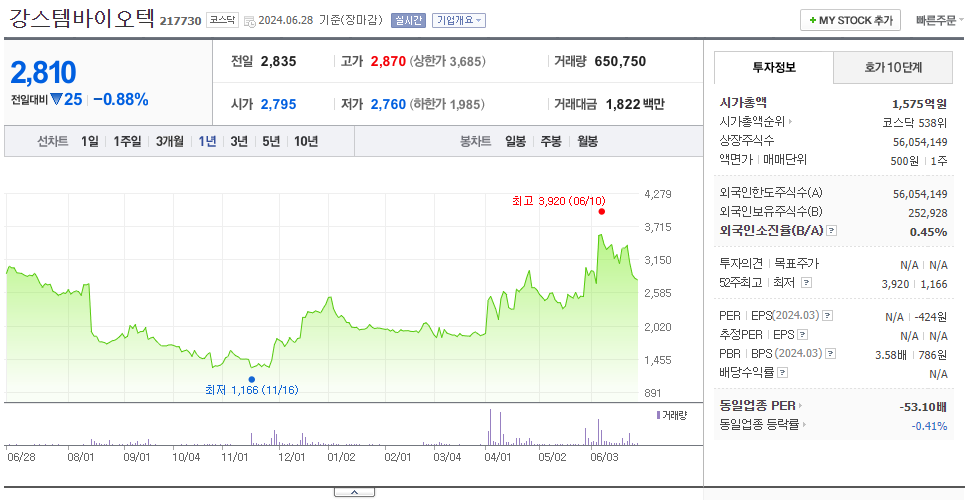Click the change rate -0.88%
968x500 pixels.
(x=121, y=99)
